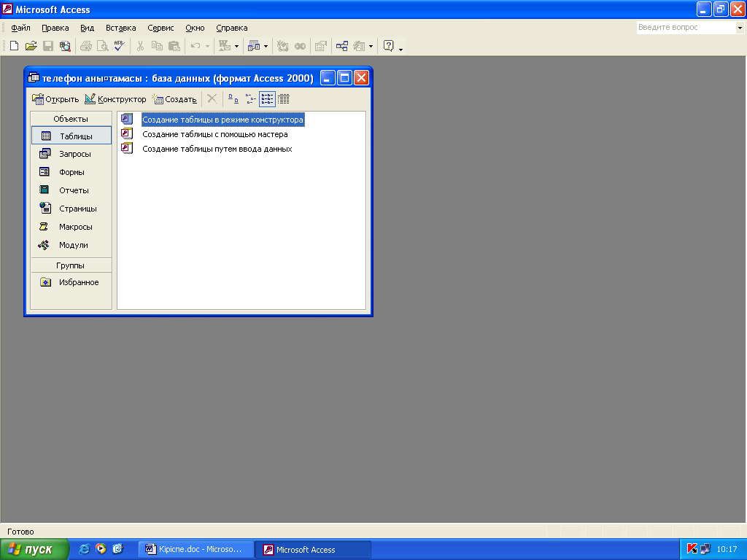Click the Save diskette icon
747x560 pixels.
[48, 46]
